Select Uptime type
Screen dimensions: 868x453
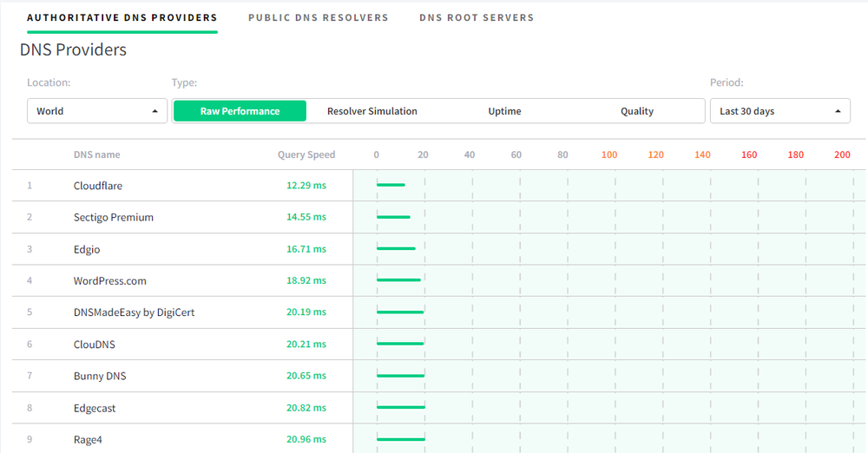[504, 111]
